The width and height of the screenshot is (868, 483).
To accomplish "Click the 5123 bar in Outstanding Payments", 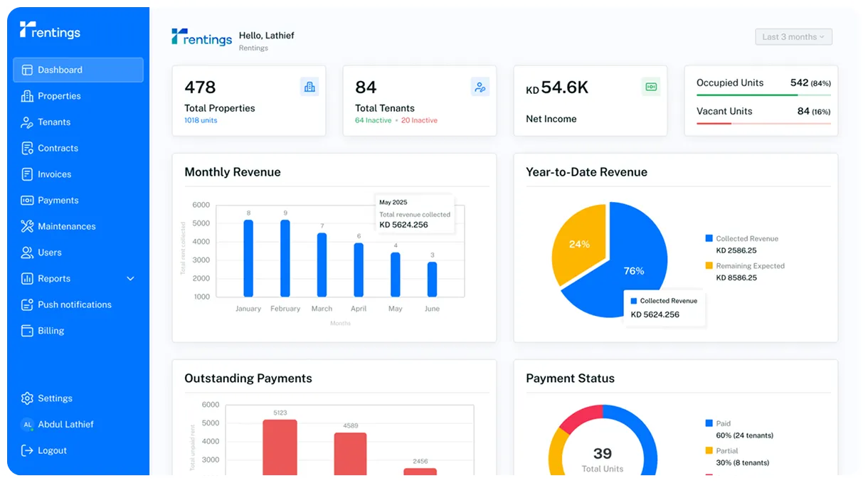I will coord(280,447).
